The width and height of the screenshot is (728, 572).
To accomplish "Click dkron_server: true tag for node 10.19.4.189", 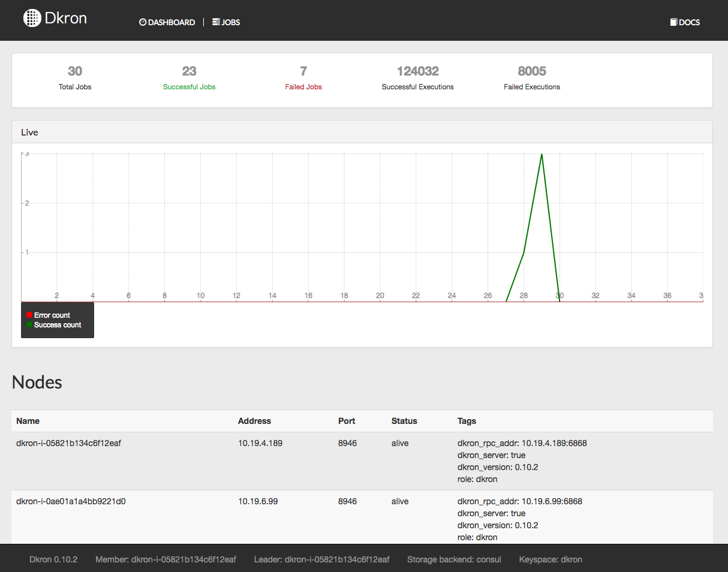I will pos(491,455).
